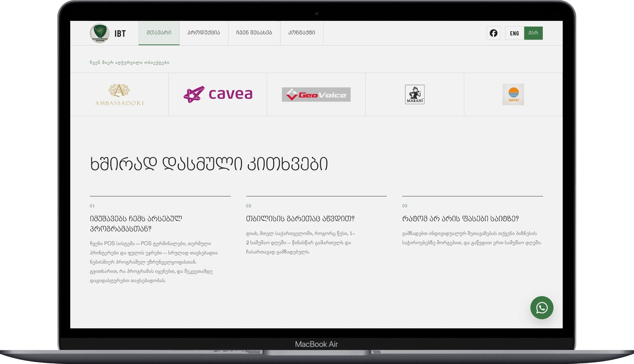Screen dimensions: 634x364
Task: Open WhatsApp chat floating button
Action: coord(542,308)
